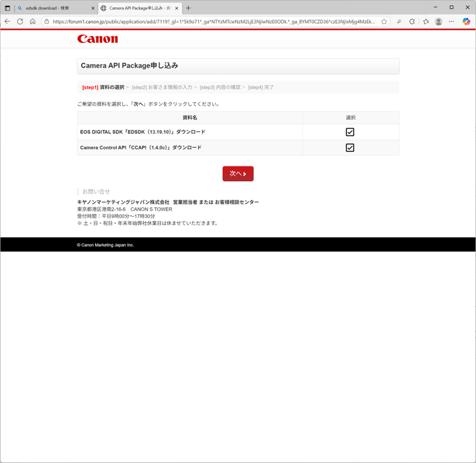Open the browser extensions menu

[412, 22]
